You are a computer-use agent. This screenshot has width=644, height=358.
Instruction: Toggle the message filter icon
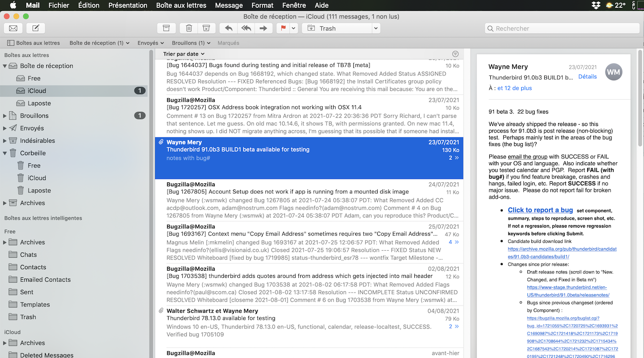click(x=455, y=54)
